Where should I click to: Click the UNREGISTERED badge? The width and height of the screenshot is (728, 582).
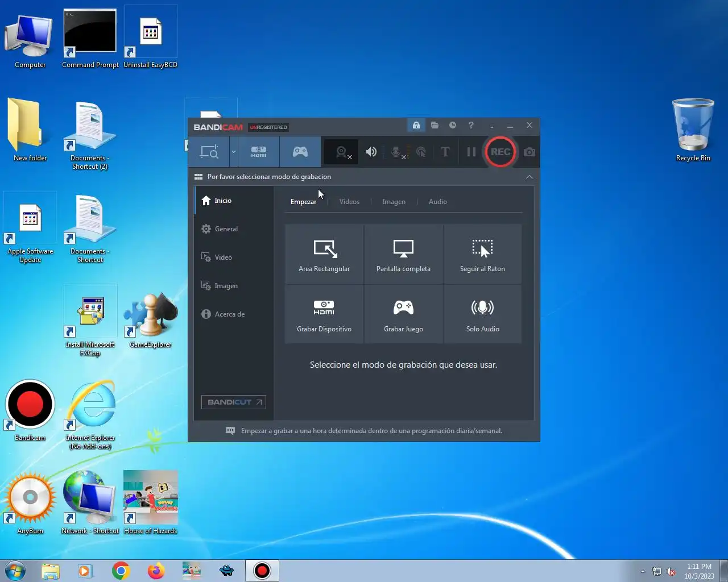coord(268,127)
